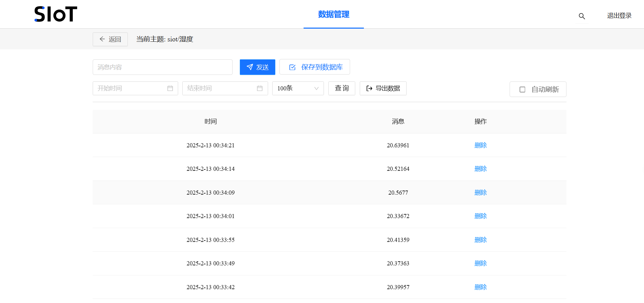The width and height of the screenshot is (644, 303).
Task: Click timestamp 2025-2-13 00:33:49
Action: click(x=211, y=263)
